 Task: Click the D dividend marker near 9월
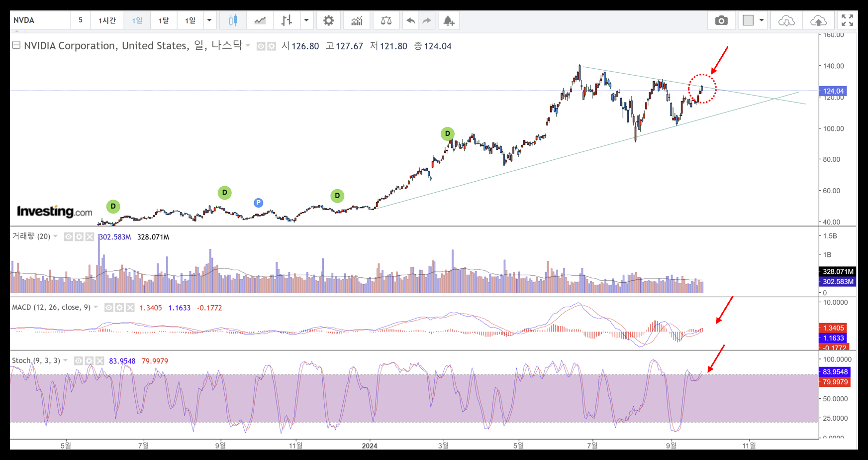(225, 193)
